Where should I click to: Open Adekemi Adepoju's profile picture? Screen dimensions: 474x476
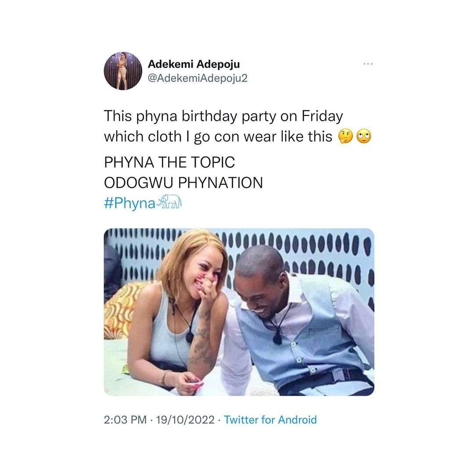pyautogui.click(x=122, y=71)
